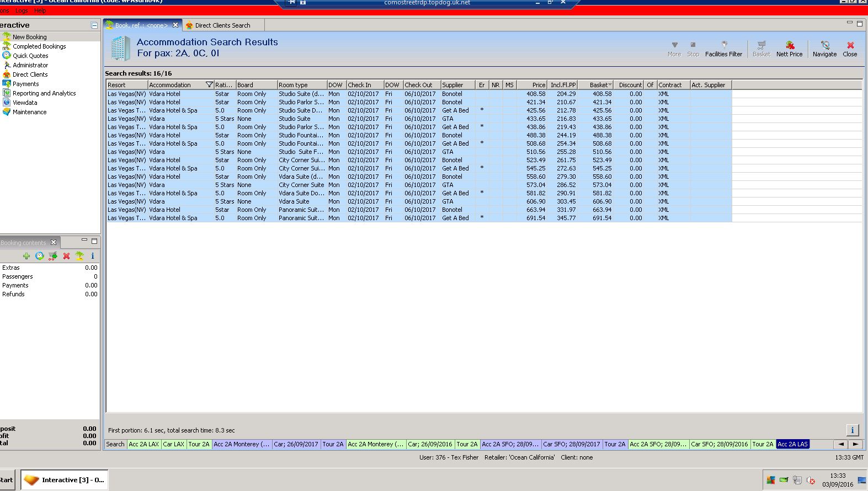868x491 pixels.
Task: Click the Basket toolbar icon
Action: (x=762, y=49)
